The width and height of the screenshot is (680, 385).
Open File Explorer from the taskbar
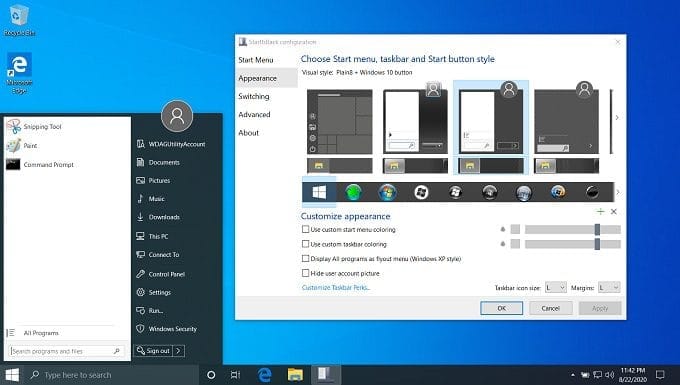(295, 375)
